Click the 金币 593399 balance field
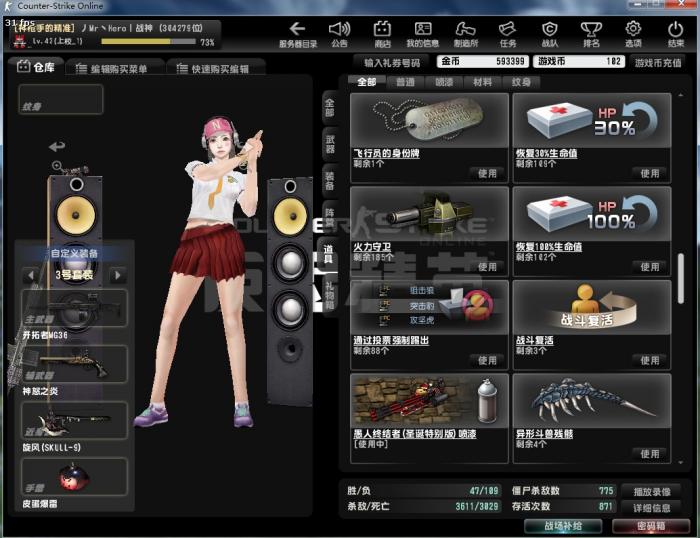 (x=483, y=61)
